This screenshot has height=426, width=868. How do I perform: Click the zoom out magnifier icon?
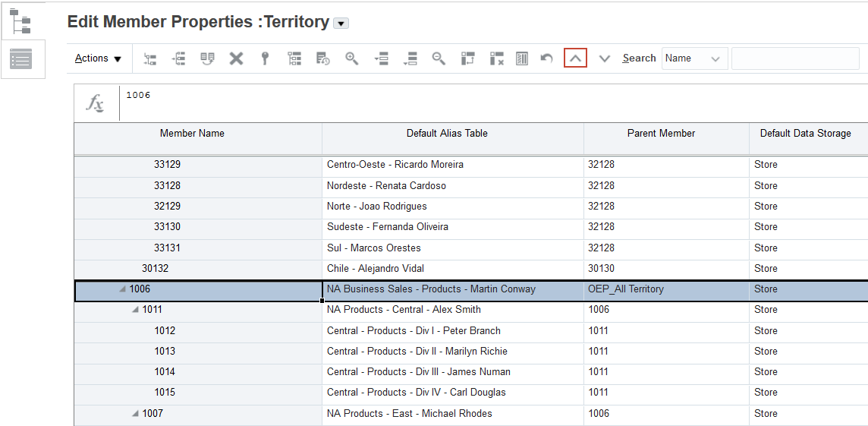coord(439,58)
